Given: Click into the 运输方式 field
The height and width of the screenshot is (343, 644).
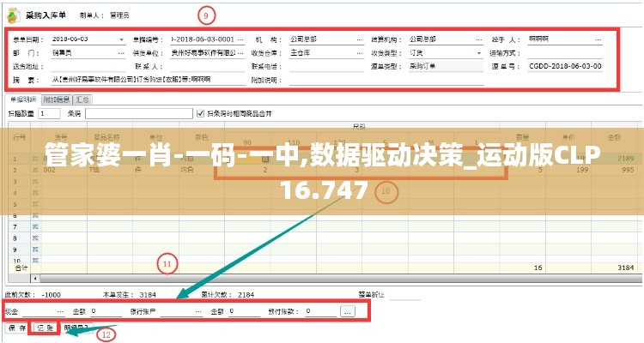Looking at the screenshot, I should 565,53.
